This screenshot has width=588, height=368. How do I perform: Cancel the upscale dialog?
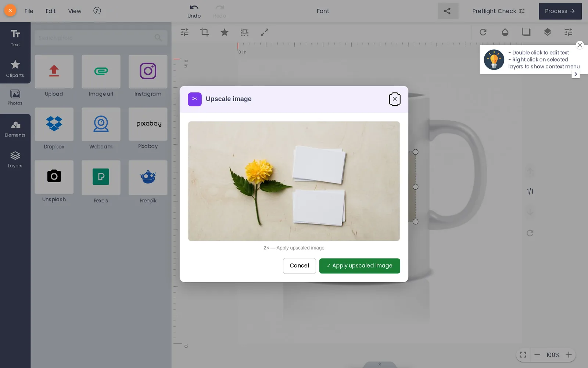tap(299, 266)
